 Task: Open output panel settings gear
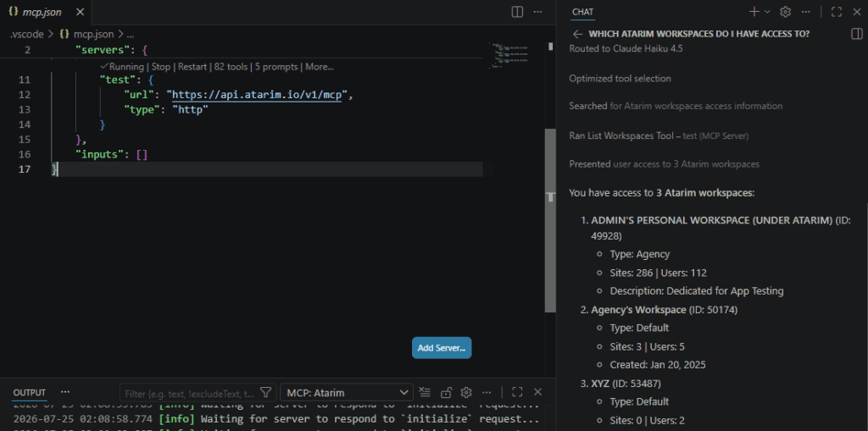(x=466, y=392)
